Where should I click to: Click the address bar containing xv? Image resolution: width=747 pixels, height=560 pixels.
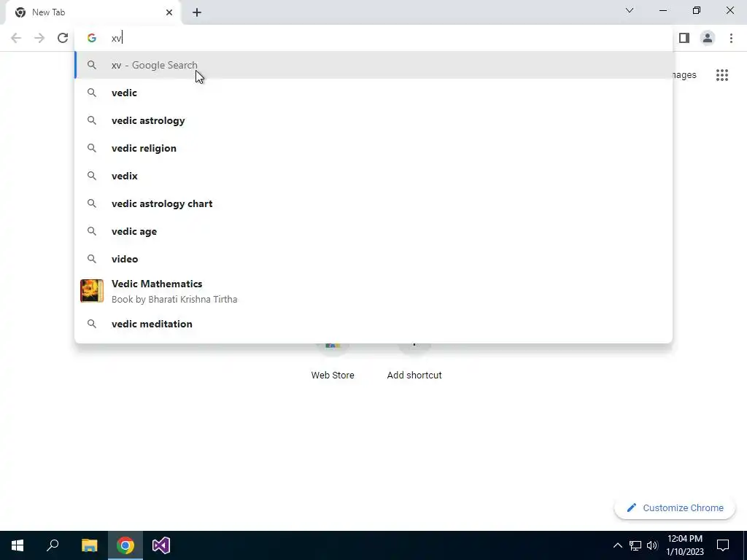tap(373, 38)
